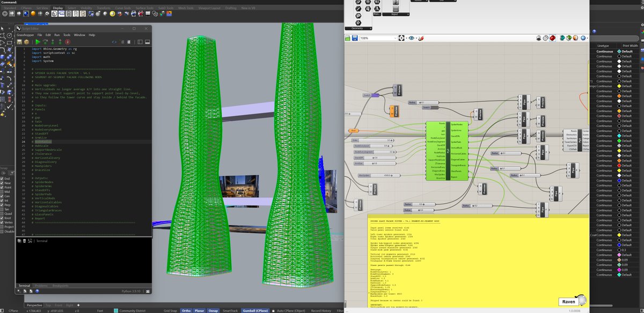Toggle Gumball (CPlane) in status bar

click(x=255, y=310)
